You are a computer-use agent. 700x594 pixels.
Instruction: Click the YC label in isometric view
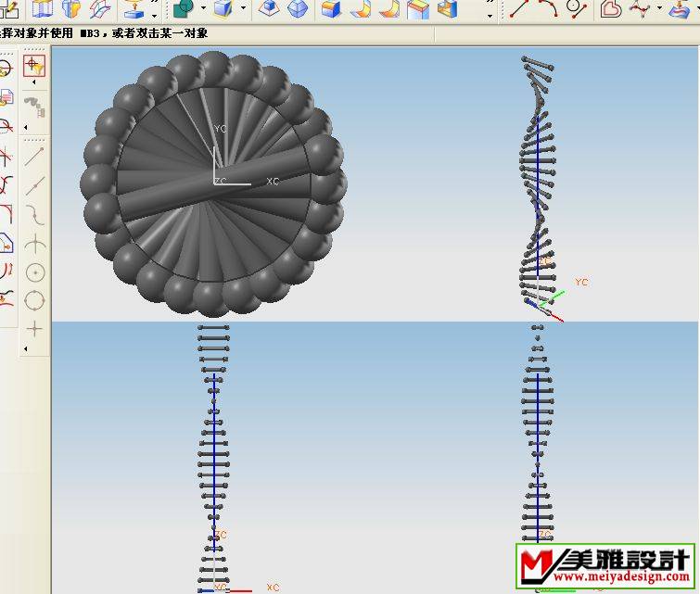[x=581, y=282]
